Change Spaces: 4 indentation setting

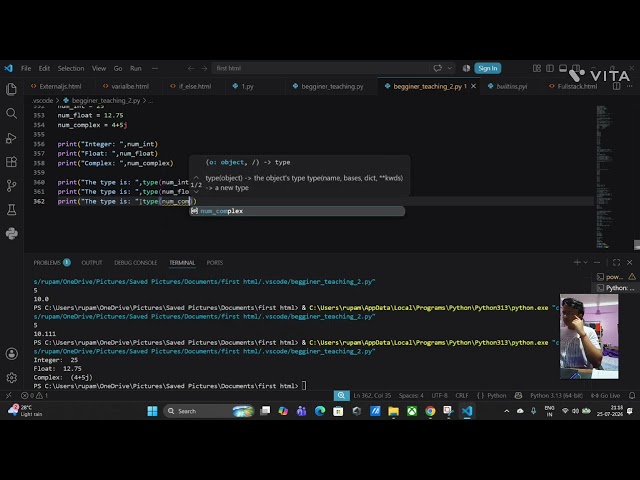click(x=411, y=396)
